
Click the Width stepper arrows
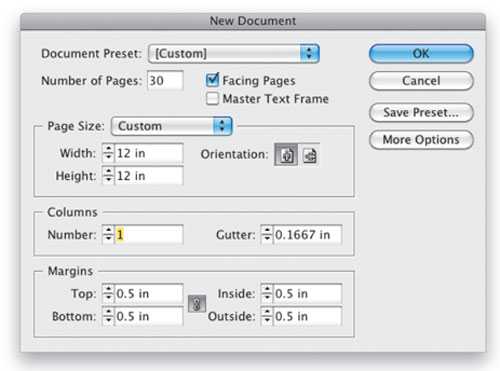coord(108,153)
